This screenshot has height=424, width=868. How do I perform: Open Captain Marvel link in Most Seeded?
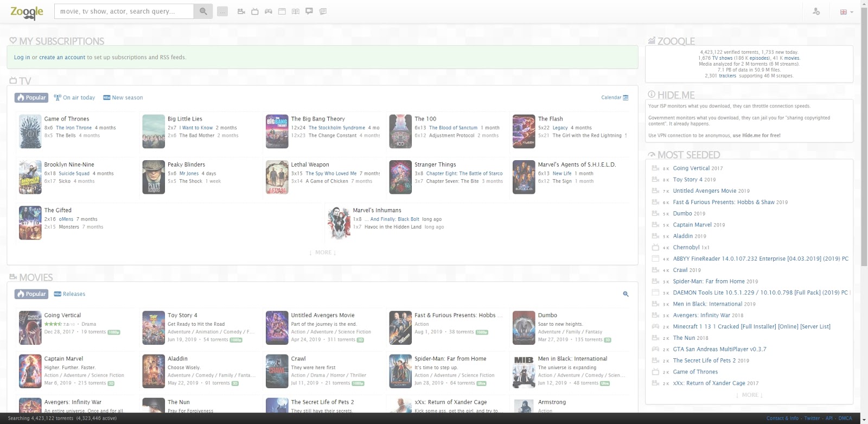692,225
